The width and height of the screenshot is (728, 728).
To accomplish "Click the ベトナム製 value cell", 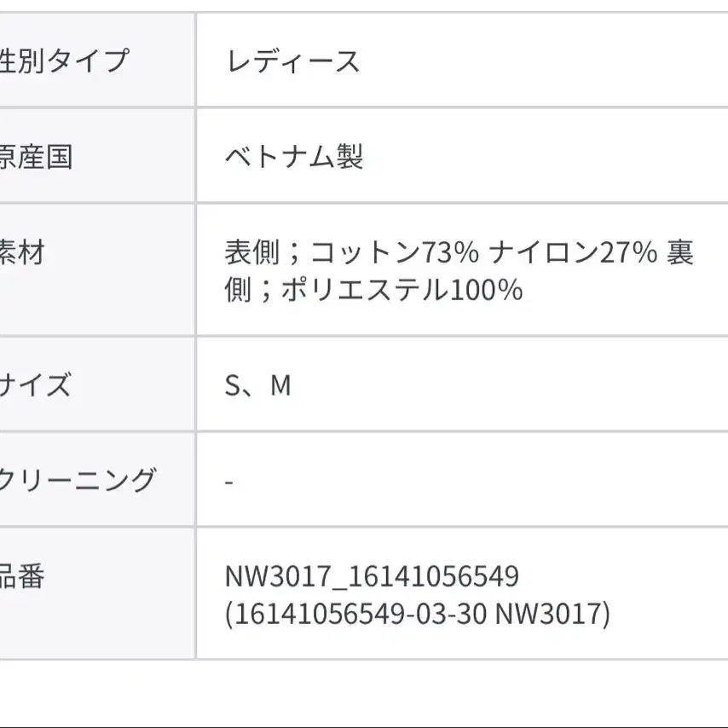I will click(462, 156).
